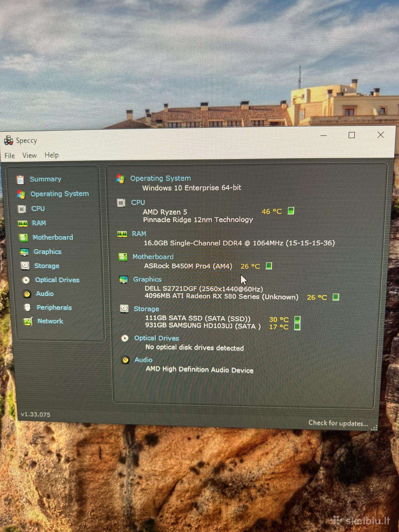
Task: Click the Audio speaker icon in sidebar
Action: tap(27, 294)
